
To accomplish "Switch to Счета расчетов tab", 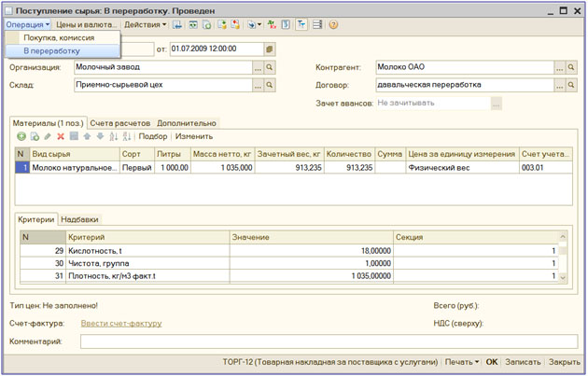I will click(x=120, y=123).
